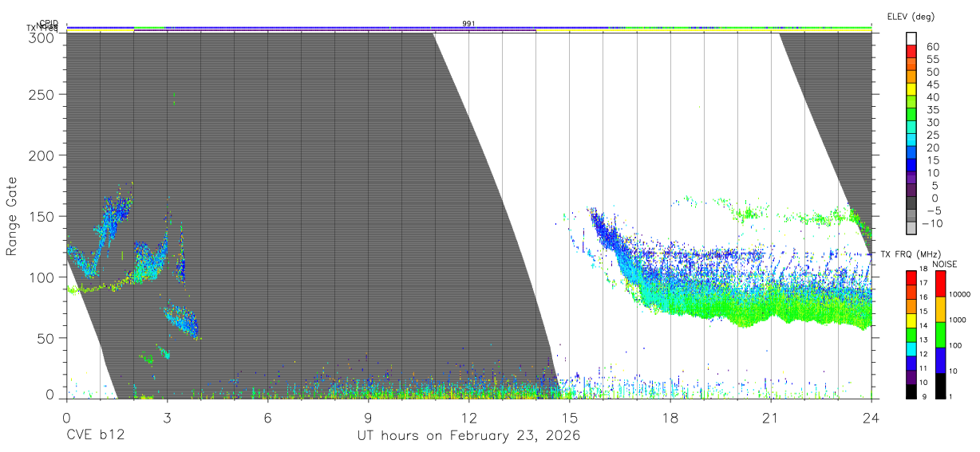This screenshot has width=980, height=452.
Task: Click the 'UT hours on February 23, 2026' label
Action: [x=468, y=436]
